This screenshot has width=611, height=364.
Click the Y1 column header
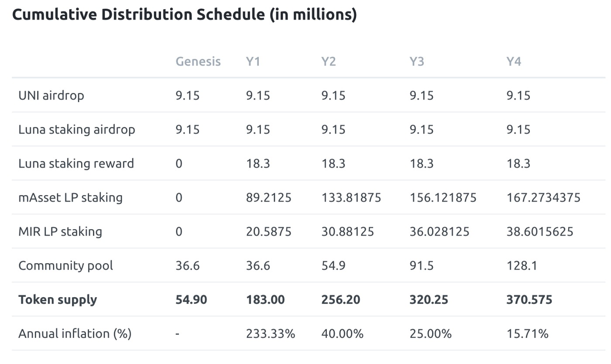(x=253, y=62)
